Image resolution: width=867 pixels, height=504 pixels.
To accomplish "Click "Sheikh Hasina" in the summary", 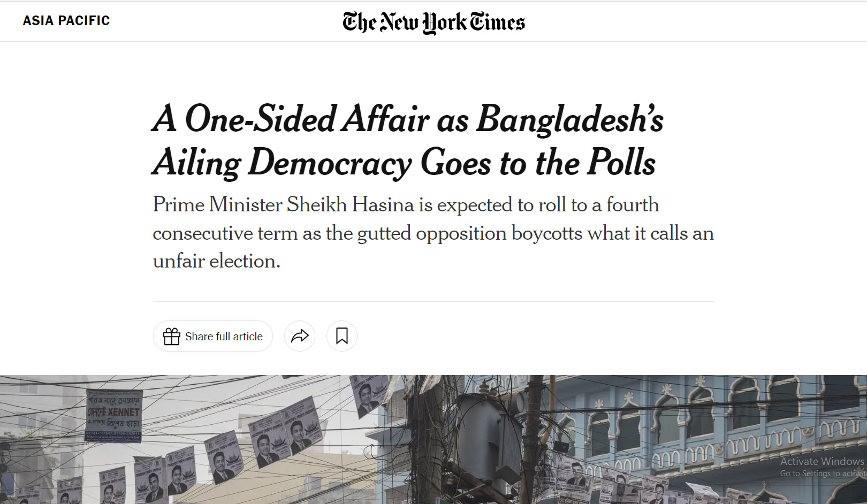I will click(x=351, y=205).
